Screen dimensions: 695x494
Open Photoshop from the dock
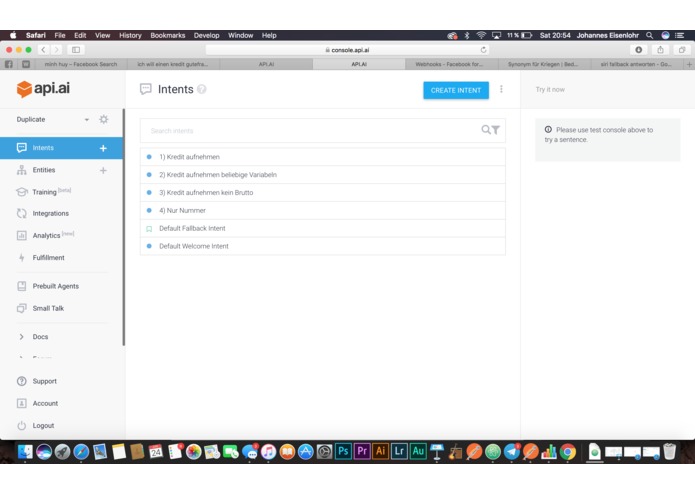point(343,451)
